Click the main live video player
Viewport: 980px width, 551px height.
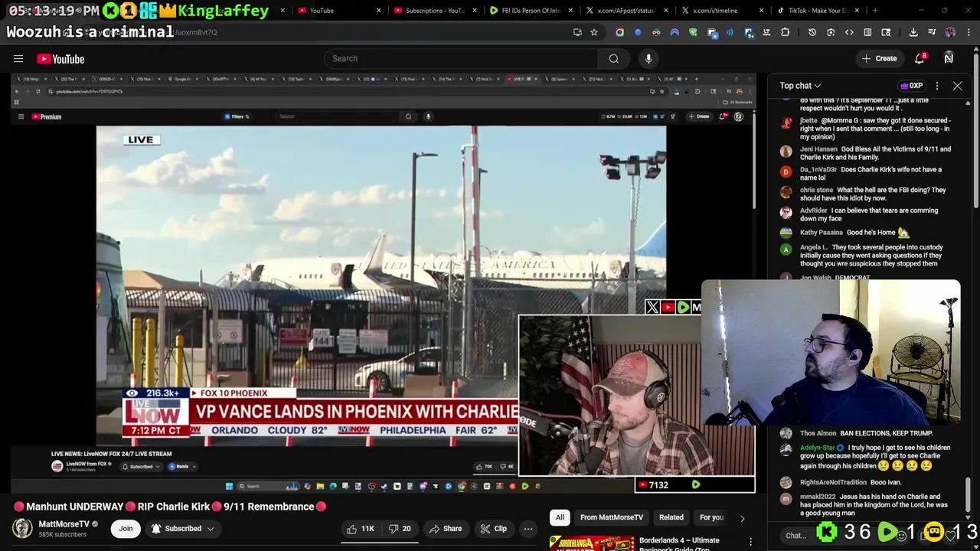[x=383, y=283]
